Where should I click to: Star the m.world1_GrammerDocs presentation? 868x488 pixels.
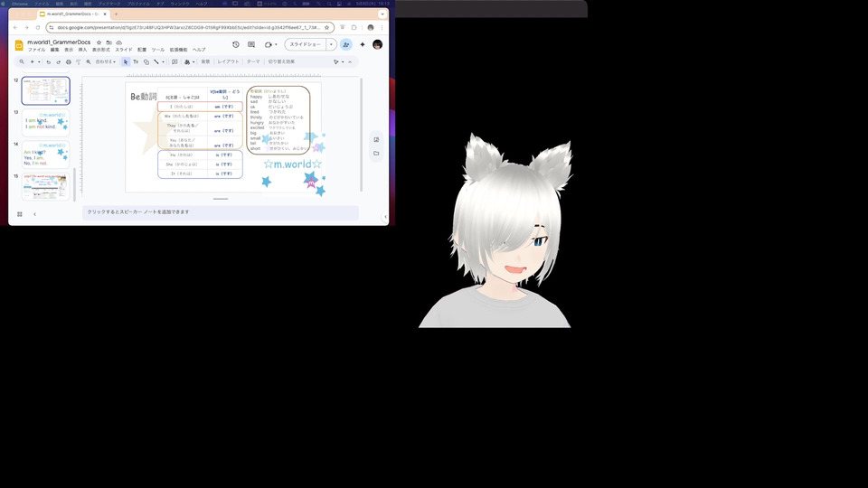(x=99, y=42)
